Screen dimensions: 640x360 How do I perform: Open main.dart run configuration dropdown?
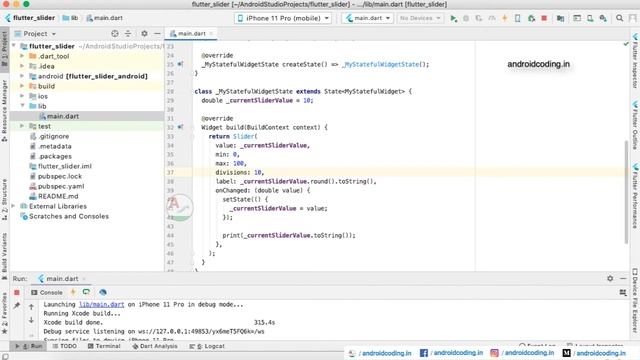tap(368, 18)
